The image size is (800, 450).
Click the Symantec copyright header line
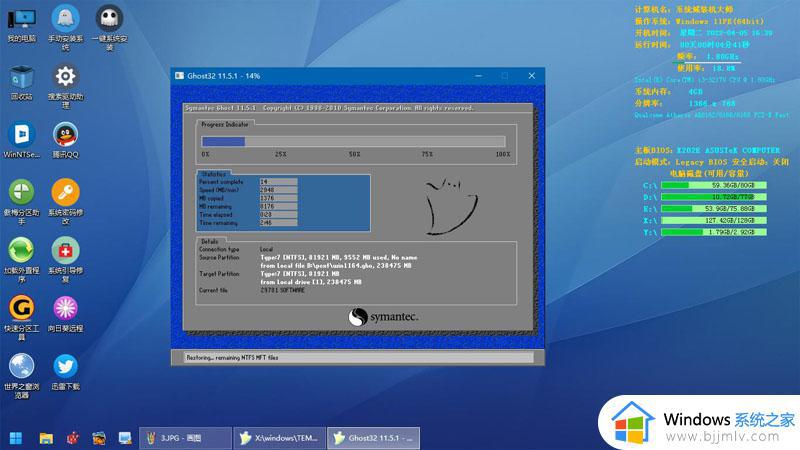329,108
